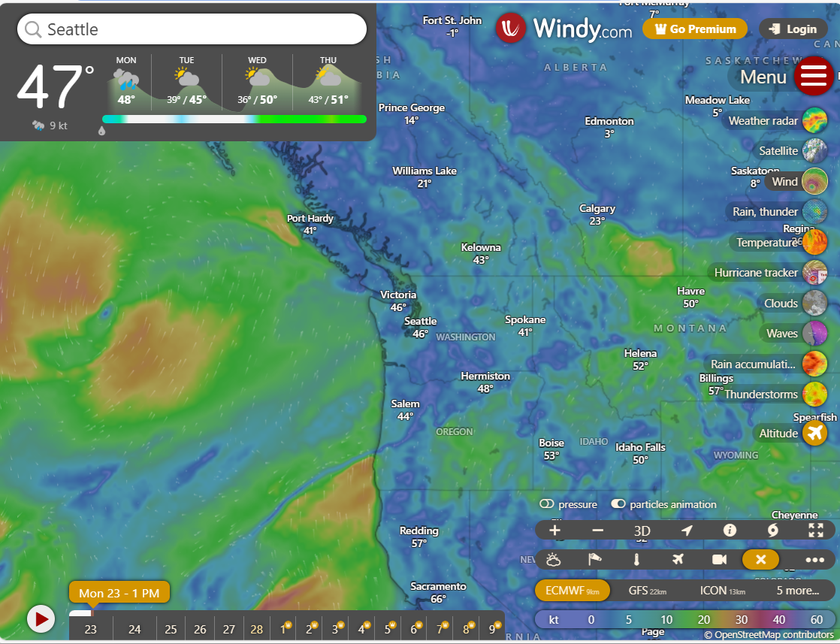
Task: Enter fullscreen map mode
Action: (x=816, y=531)
